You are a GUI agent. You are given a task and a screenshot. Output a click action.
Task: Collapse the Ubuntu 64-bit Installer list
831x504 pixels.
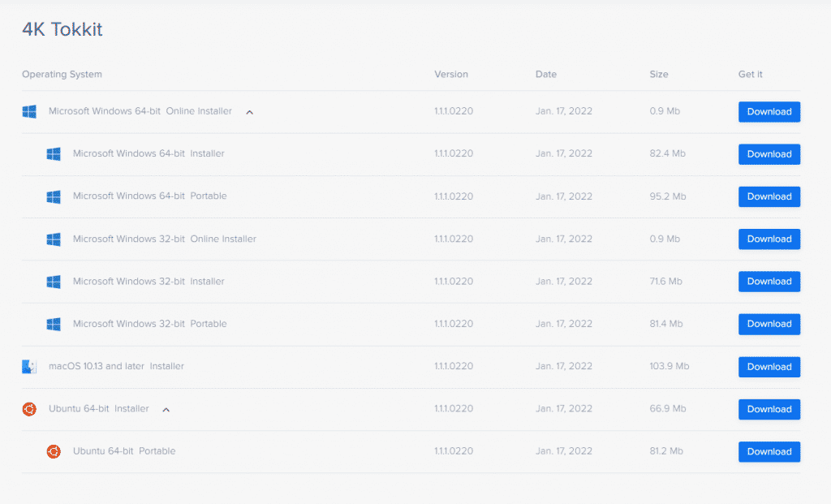point(166,410)
